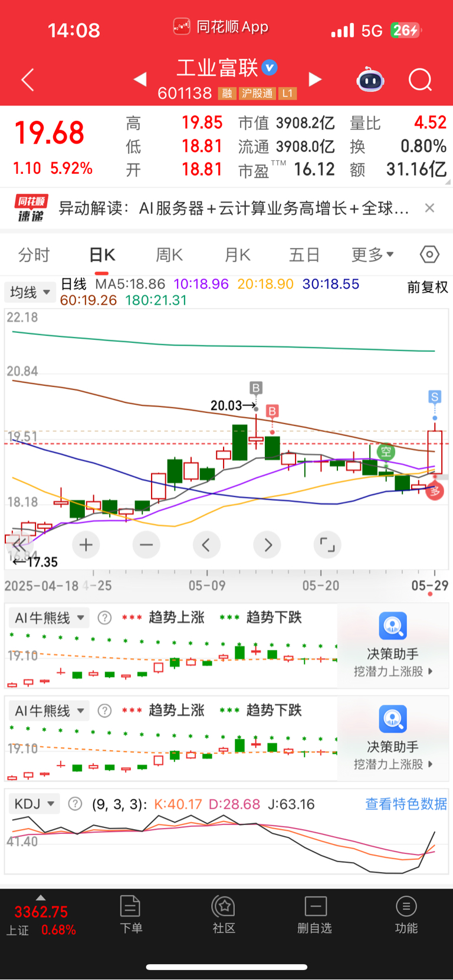Tap the 17.35 low price label
The width and height of the screenshot is (453, 980).
42,562
